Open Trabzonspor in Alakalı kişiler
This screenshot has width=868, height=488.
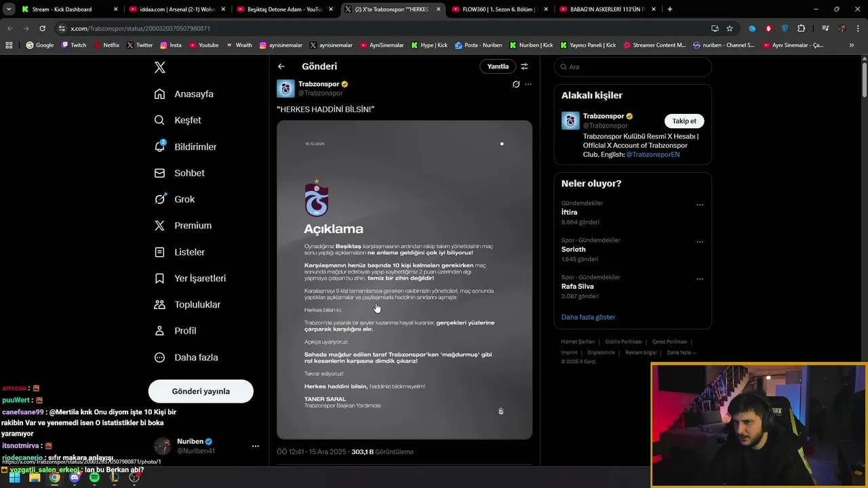coord(604,116)
